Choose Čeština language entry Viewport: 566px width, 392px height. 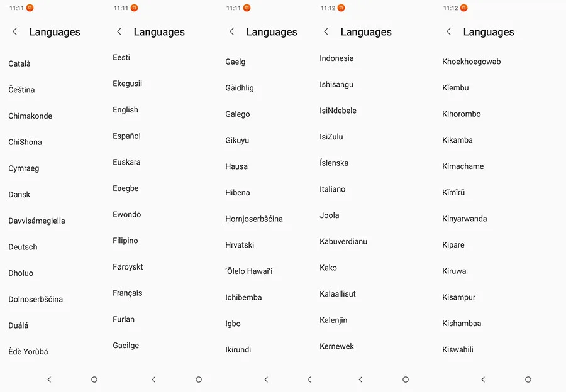[21, 89]
